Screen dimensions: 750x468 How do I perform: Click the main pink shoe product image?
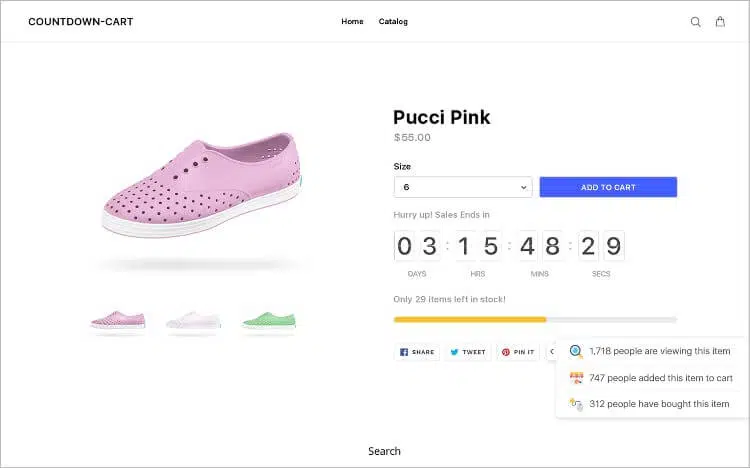point(201,184)
